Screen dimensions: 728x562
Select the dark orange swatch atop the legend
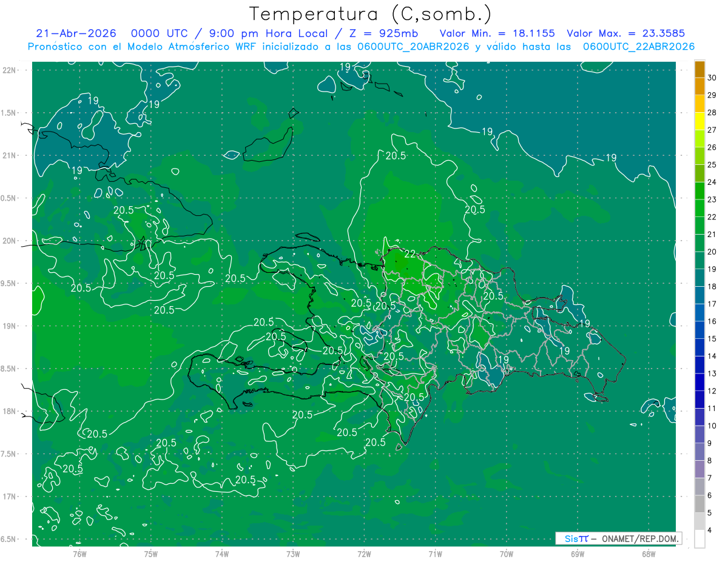click(699, 69)
